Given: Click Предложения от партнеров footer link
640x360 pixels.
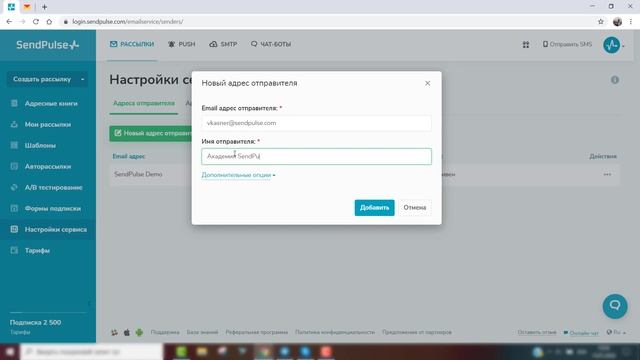Looking at the screenshot, I should point(417,332).
